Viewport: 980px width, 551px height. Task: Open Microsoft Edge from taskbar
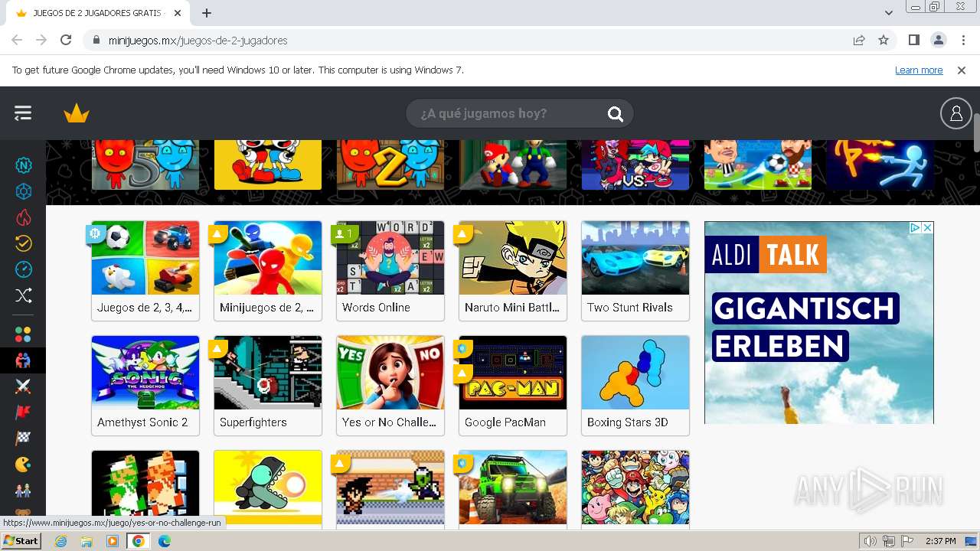[x=165, y=541]
